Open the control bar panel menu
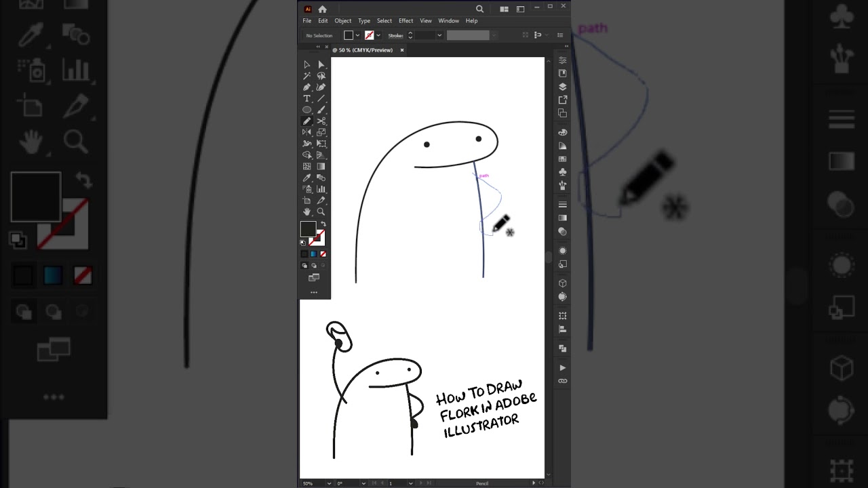The image size is (868, 488). pos(559,35)
